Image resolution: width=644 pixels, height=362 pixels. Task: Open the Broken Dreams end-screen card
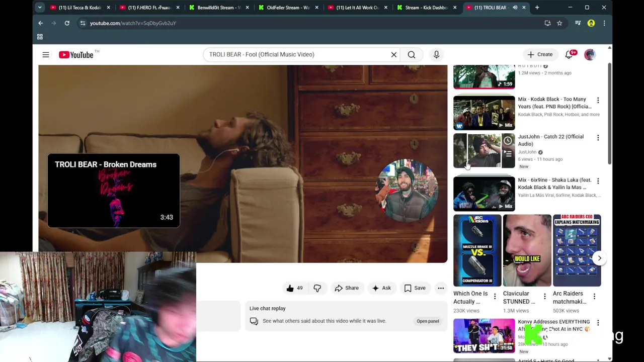click(114, 191)
